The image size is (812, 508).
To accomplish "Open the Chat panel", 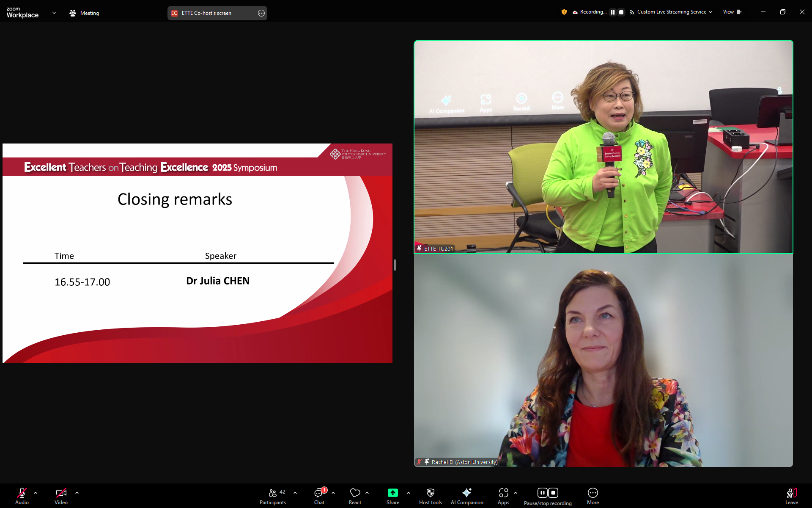I will [x=319, y=496].
